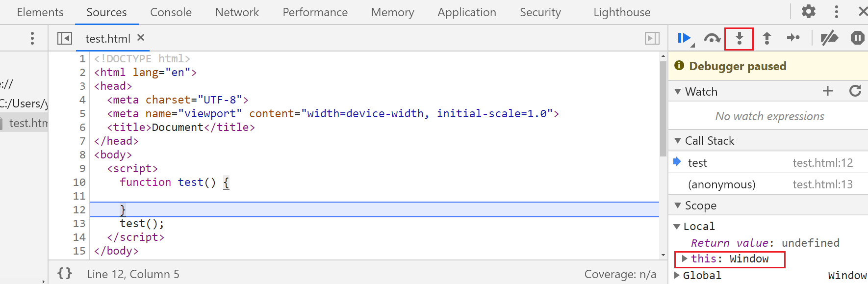Collapse the Scope section
Image resolution: width=868 pixels, height=284 pixels.
678,206
